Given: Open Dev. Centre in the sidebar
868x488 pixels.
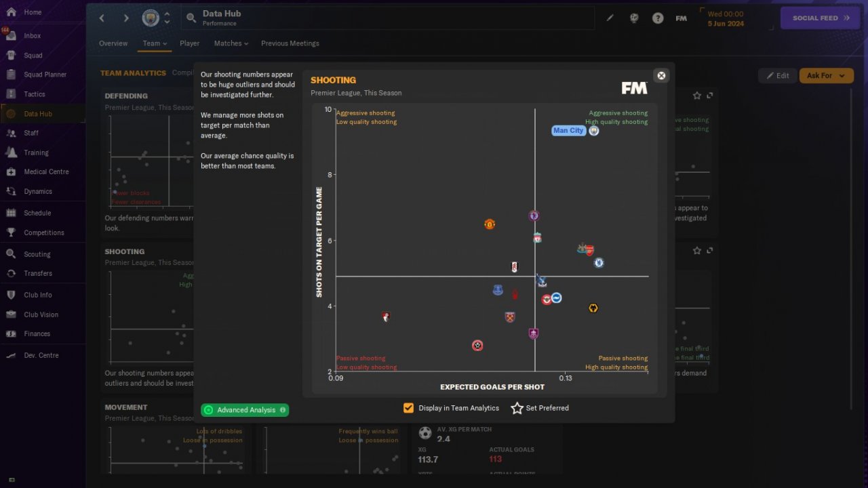Looking at the screenshot, I should click(x=42, y=355).
